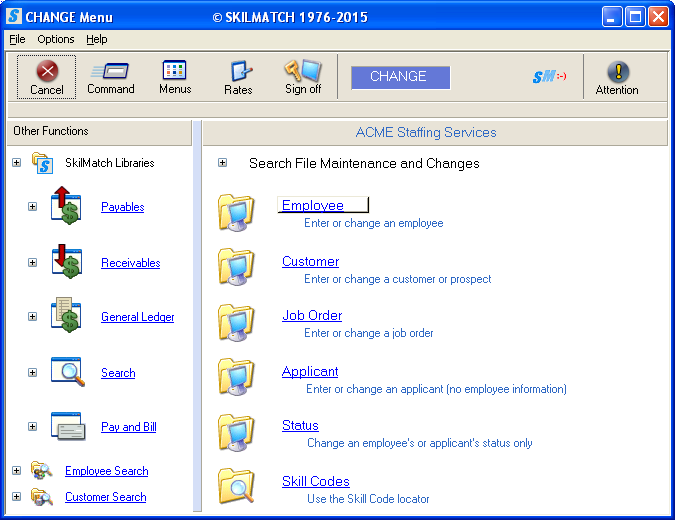675x520 pixels.
Task: Maximize the CHANGE Menu window
Action: click(x=635, y=17)
